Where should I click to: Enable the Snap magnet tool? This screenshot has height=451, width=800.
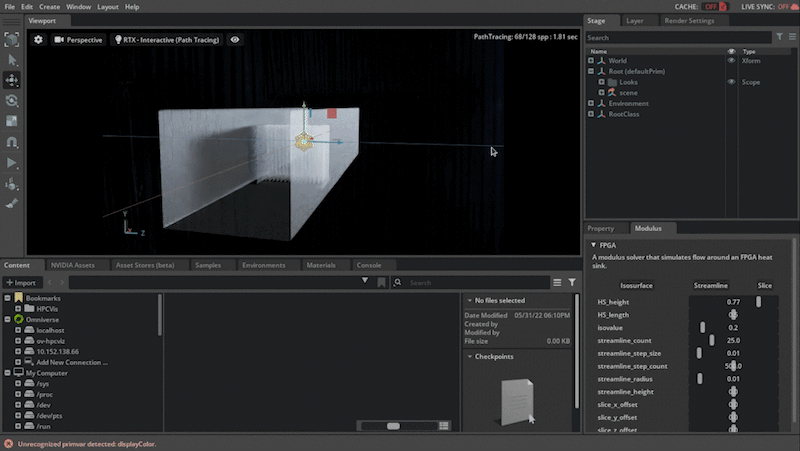click(12, 142)
